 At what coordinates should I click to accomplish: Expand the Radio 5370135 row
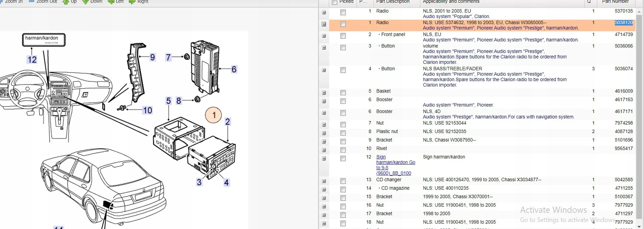[x=324, y=13]
